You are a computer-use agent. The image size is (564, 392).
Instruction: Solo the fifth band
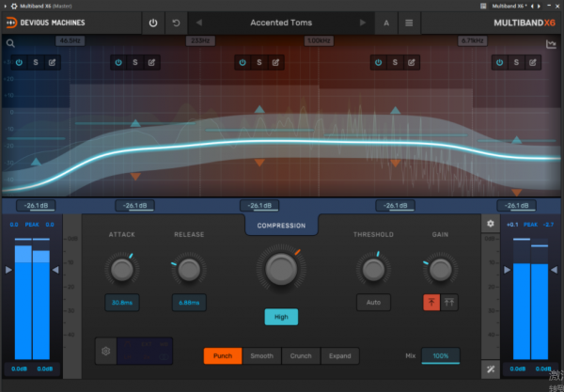click(516, 63)
